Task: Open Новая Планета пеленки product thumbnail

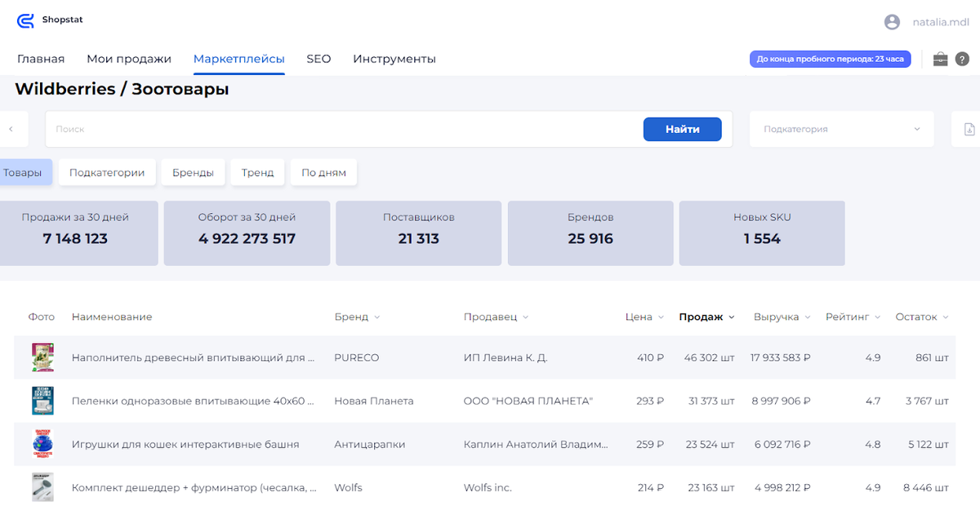Action: 42,401
